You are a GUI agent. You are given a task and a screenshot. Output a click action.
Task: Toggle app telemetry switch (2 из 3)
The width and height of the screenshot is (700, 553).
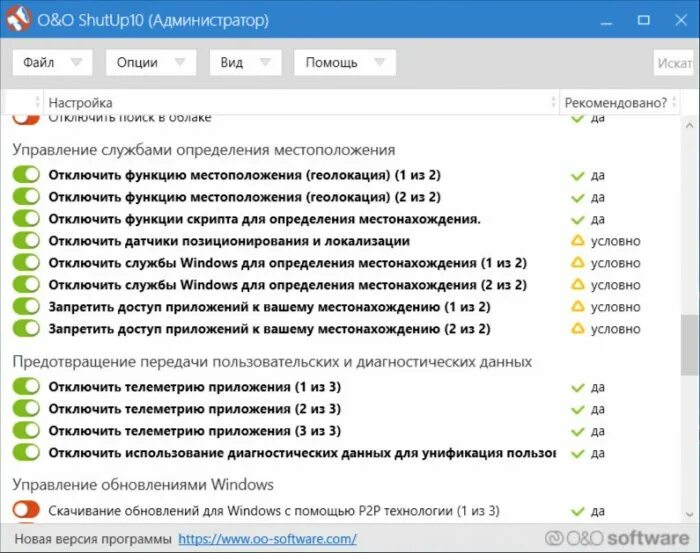[26, 408]
